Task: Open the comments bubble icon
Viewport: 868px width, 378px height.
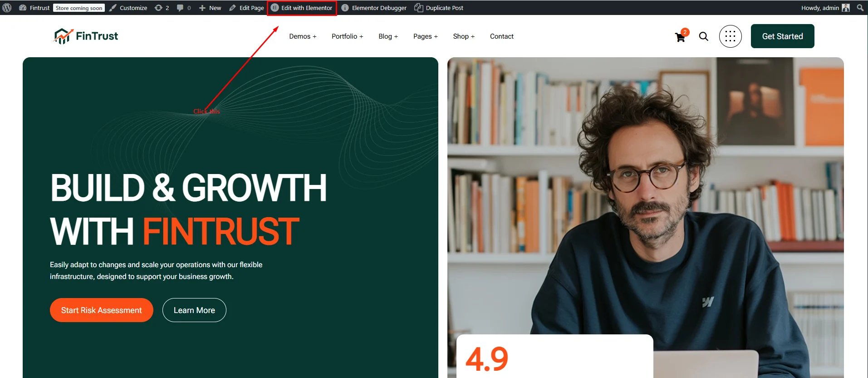Action: click(180, 8)
